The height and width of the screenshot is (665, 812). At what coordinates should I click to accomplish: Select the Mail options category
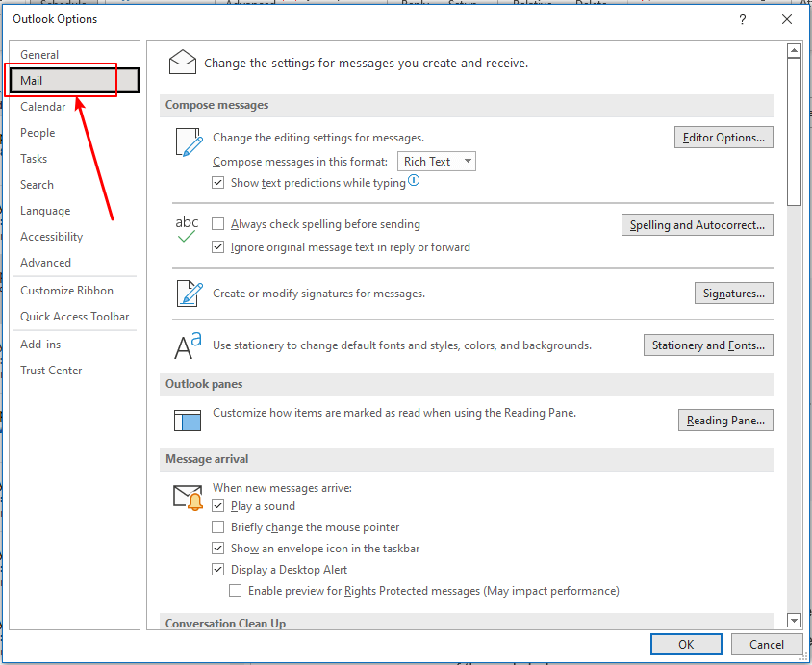(x=75, y=80)
